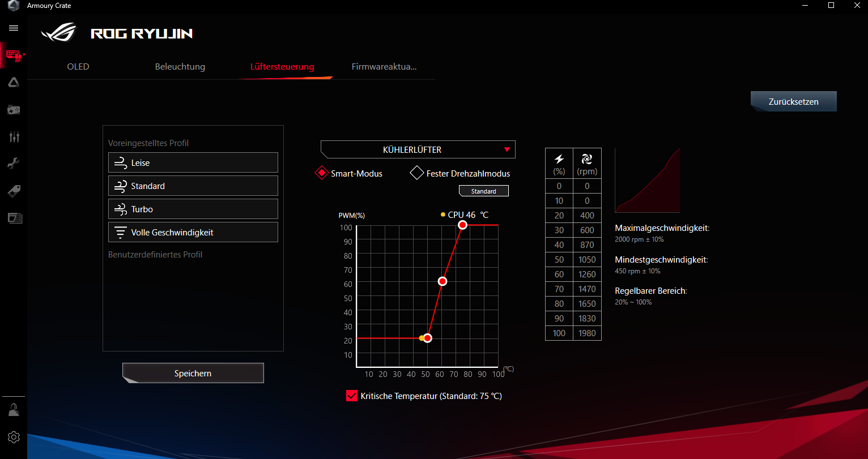The width and height of the screenshot is (868, 459).
Task: Open the news panel icon in the sidebar
Action: click(14, 218)
